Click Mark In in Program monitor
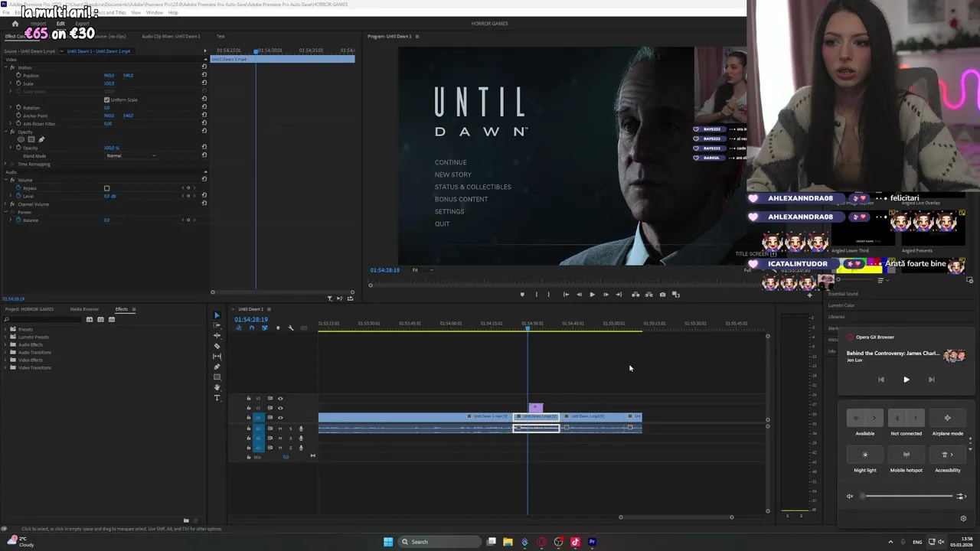The width and height of the screenshot is (980, 551). 536,295
